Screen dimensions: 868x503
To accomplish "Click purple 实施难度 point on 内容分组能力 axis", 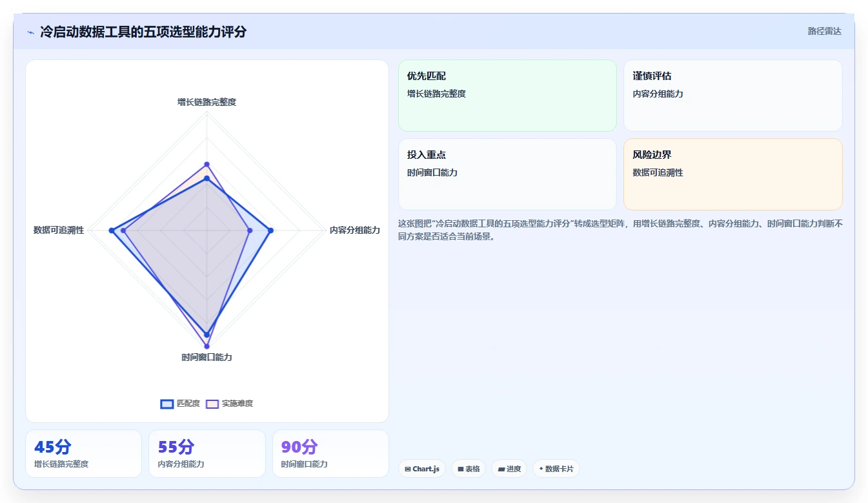I will coord(250,231).
